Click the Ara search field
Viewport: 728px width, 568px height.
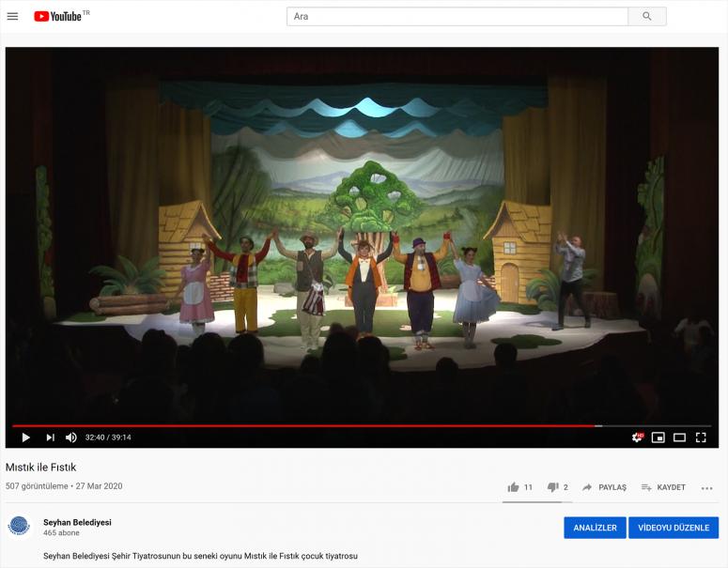tap(457, 16)
